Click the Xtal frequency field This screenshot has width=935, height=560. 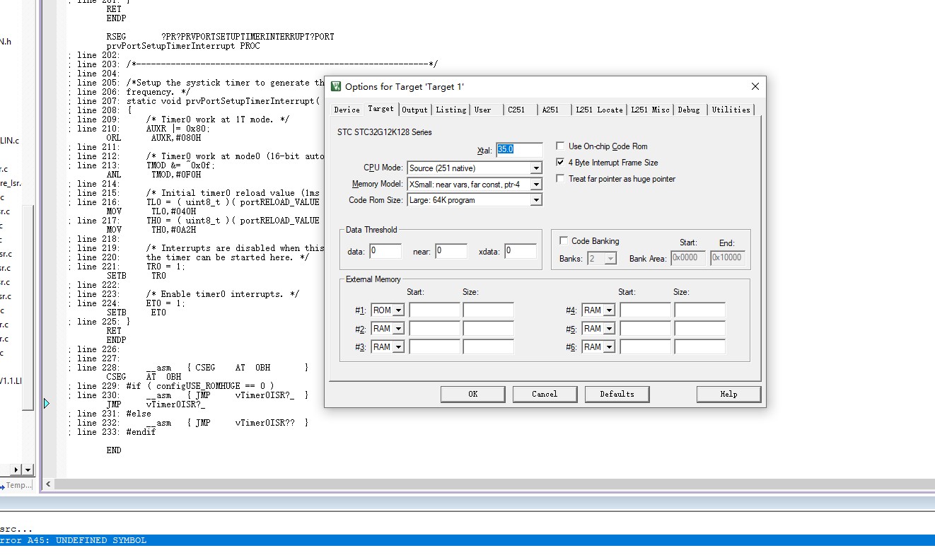click(519, 149)
